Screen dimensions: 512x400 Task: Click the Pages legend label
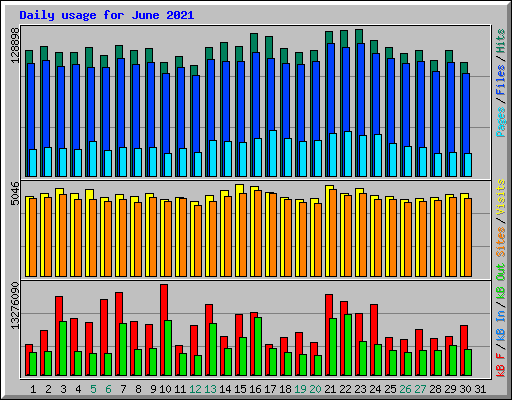pyautogui.click(x=501, y=122)
